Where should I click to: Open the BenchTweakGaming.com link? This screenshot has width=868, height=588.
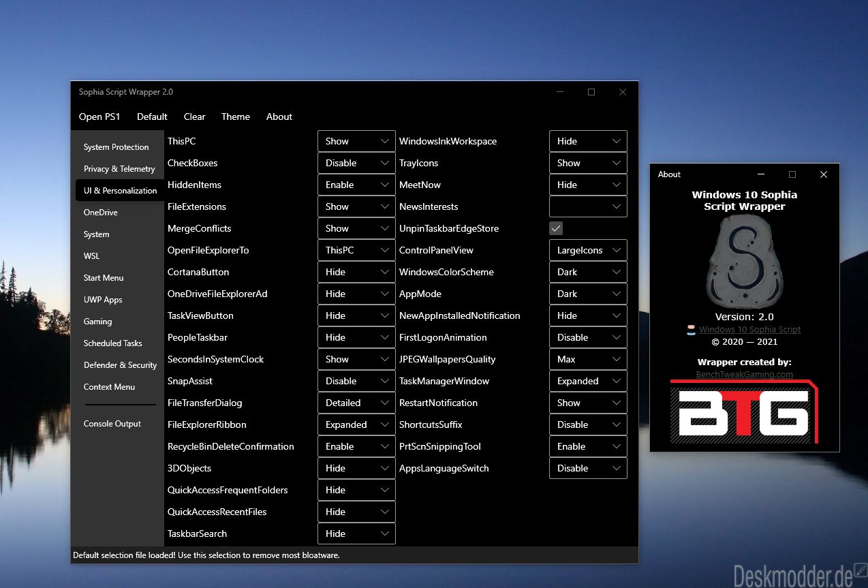pos(745,374)
